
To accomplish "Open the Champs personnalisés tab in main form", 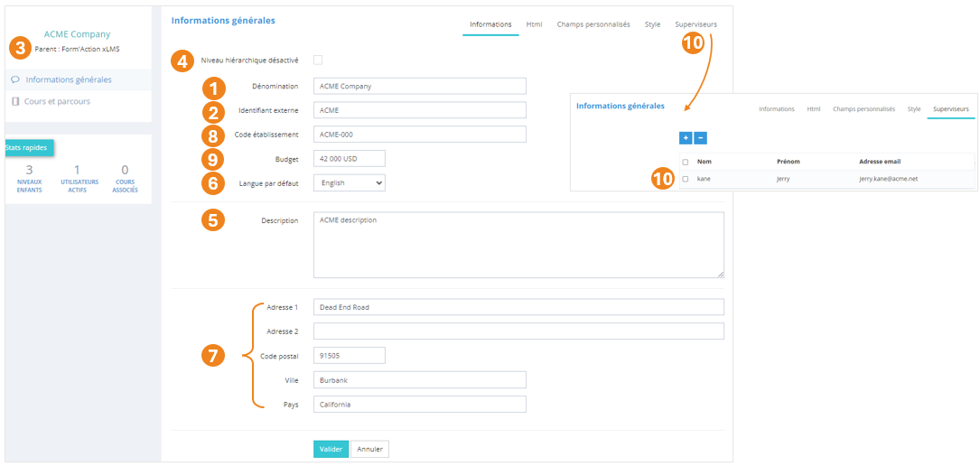I will [x=593, y=24].
